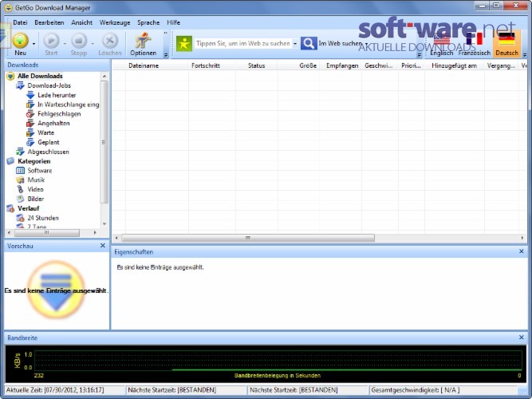The image size is (532, 399).
Task: Open the Im Web suchen dropdown arrow
Action: (366, 44)
